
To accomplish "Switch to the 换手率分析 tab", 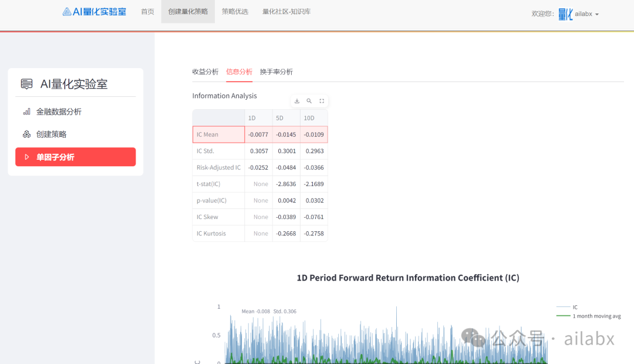I will coord(276,72).
